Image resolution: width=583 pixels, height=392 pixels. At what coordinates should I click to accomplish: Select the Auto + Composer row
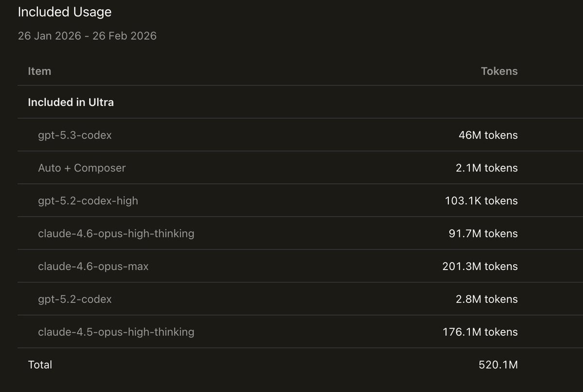pos(291,168)
